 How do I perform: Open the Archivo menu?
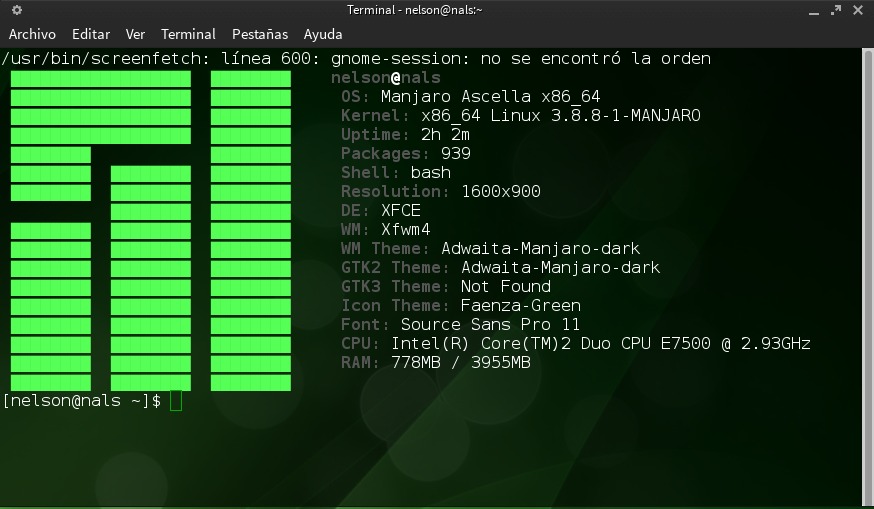[32, 34]
